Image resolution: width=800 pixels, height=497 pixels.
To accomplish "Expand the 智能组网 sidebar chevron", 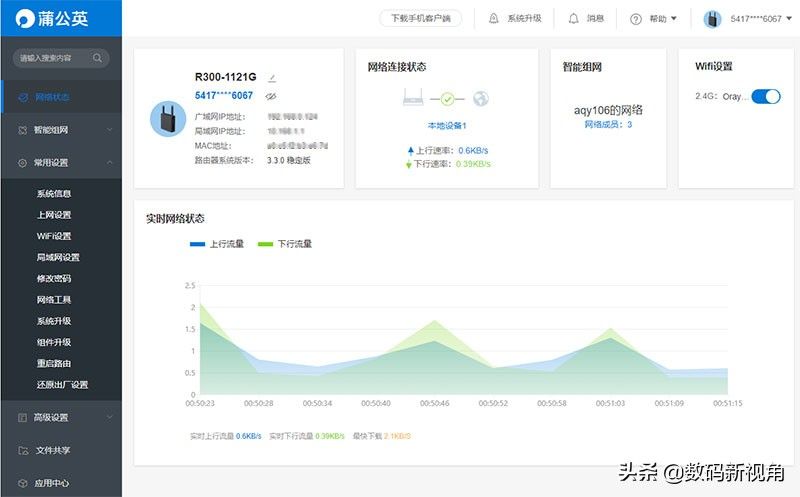I will pos(110,130).
